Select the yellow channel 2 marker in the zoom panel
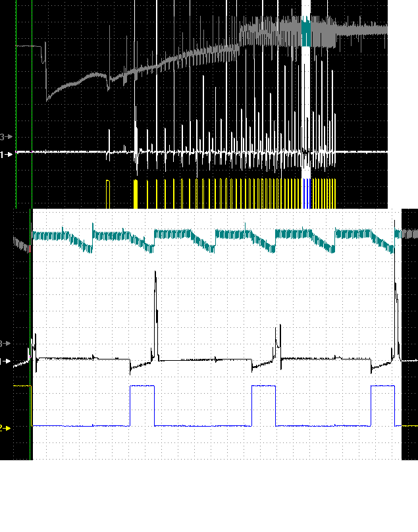Image resolution: width=418 pixels, height=532 pixels. pyautogui.click(x=5, y=428)
